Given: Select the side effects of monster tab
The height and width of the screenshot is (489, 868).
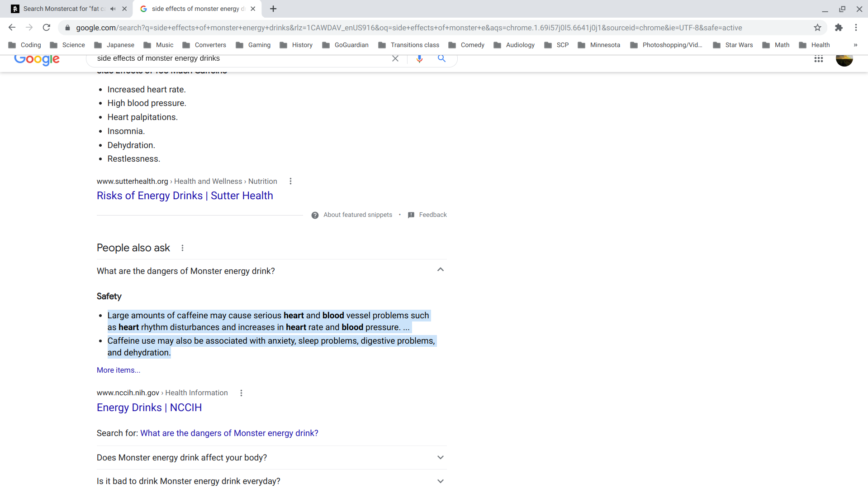Looking at the screenshot, I should [x=198, y=9].
